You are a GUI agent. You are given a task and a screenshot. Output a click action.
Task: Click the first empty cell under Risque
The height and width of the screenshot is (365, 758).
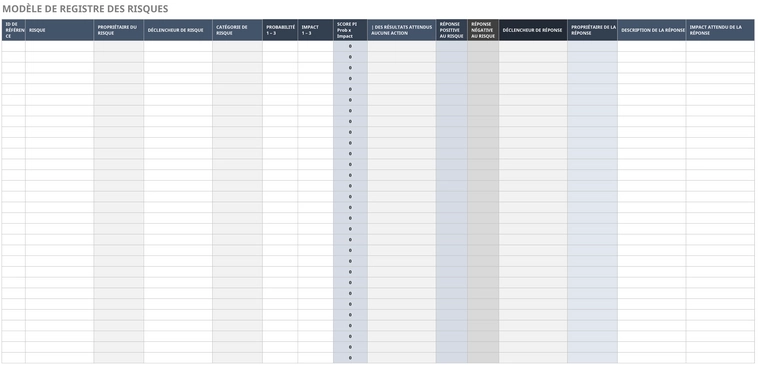[x=59, y=46]
